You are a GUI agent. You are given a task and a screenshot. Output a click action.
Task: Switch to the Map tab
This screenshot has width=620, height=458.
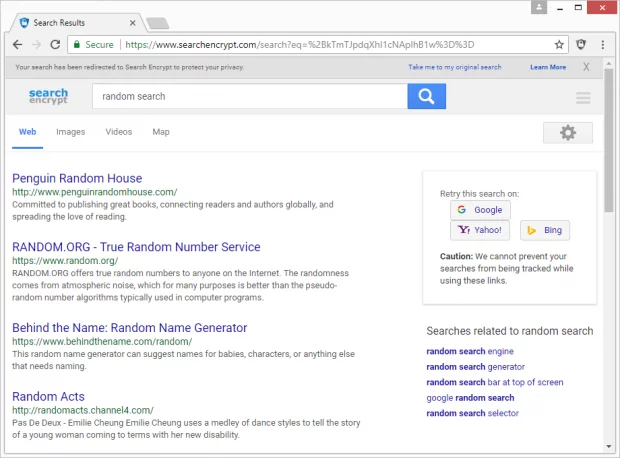161,132
